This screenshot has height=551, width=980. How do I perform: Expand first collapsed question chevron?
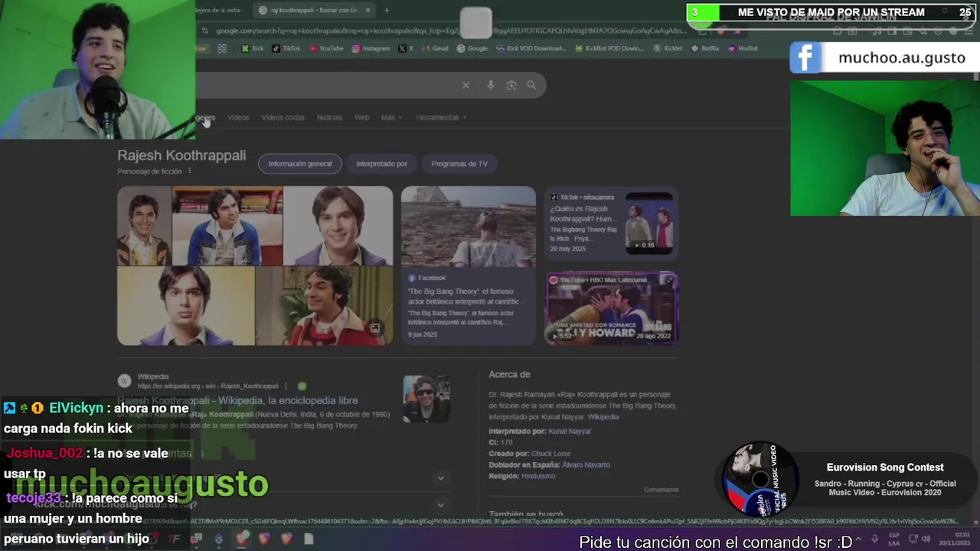point(440,478)
